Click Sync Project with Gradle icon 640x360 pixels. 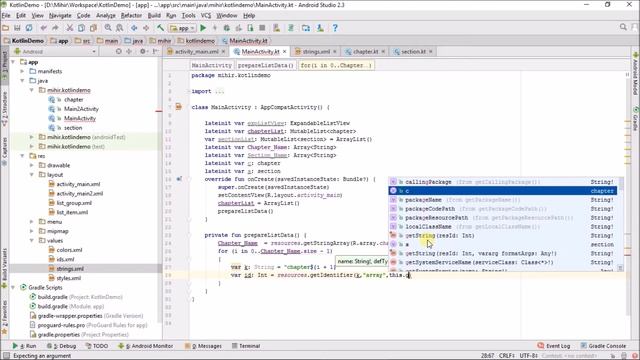291,28
